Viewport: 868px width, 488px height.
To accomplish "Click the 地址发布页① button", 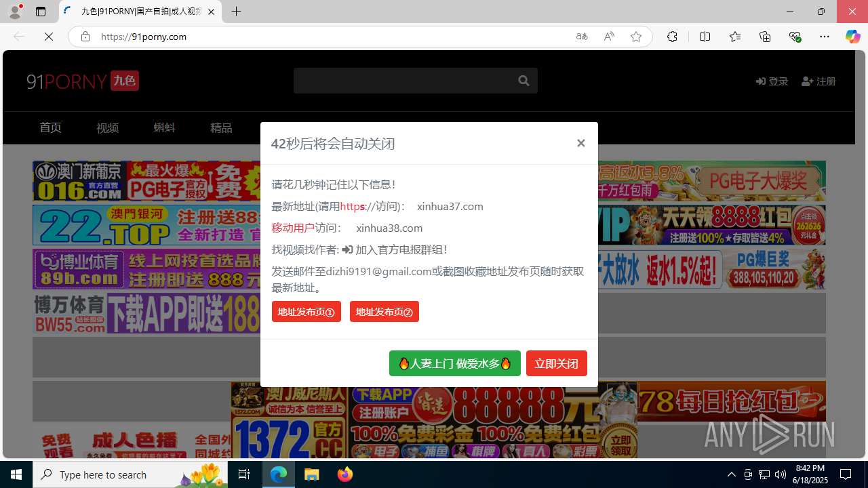I will pos(307,312).
